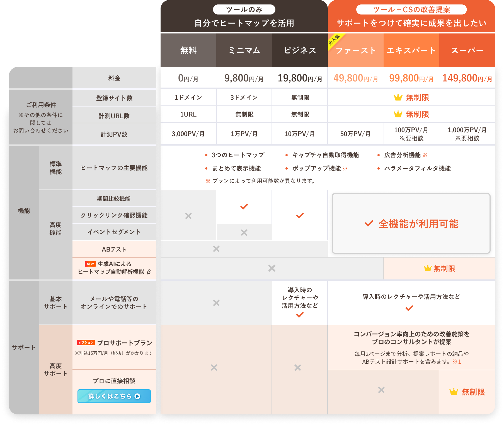
Task: Click the checkmark under ビジネス 導入時のレクチャー
Action: tap(300, 315)
